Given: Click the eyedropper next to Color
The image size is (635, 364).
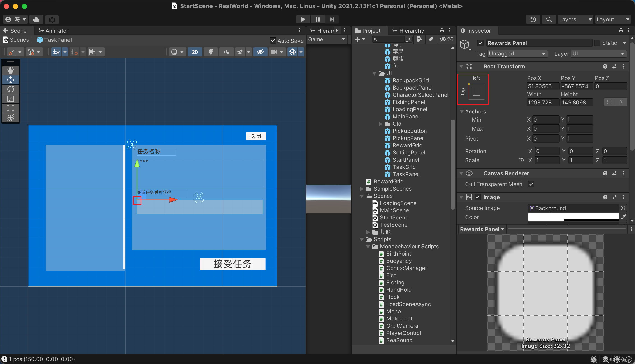Looking at the screenshot, I should pos(623,217).
